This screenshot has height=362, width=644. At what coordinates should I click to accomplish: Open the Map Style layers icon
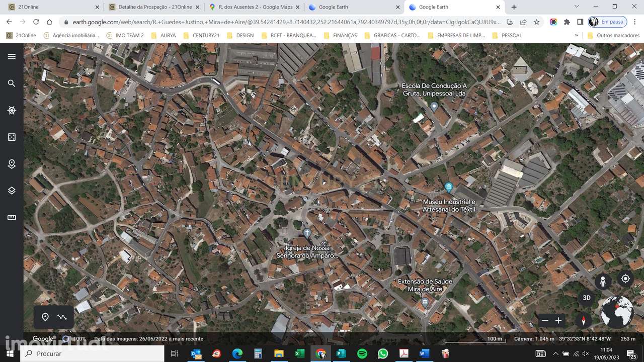(x=12, y=191)
